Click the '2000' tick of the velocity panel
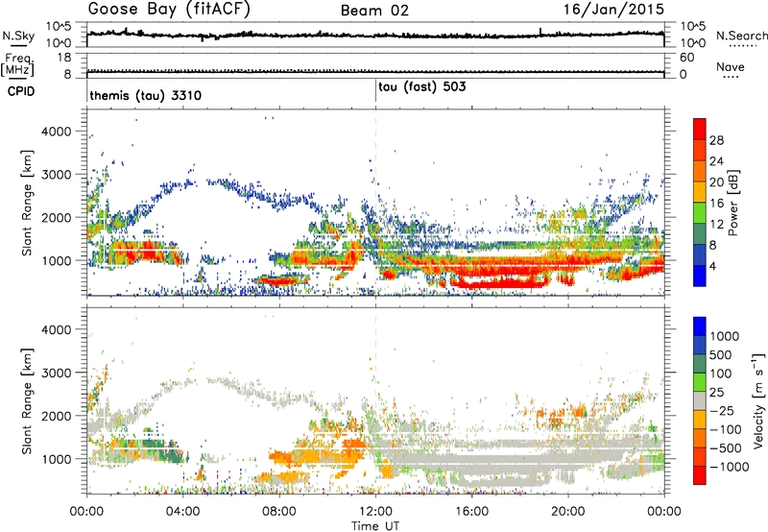768x532 pixels. (x=57, y=416)
